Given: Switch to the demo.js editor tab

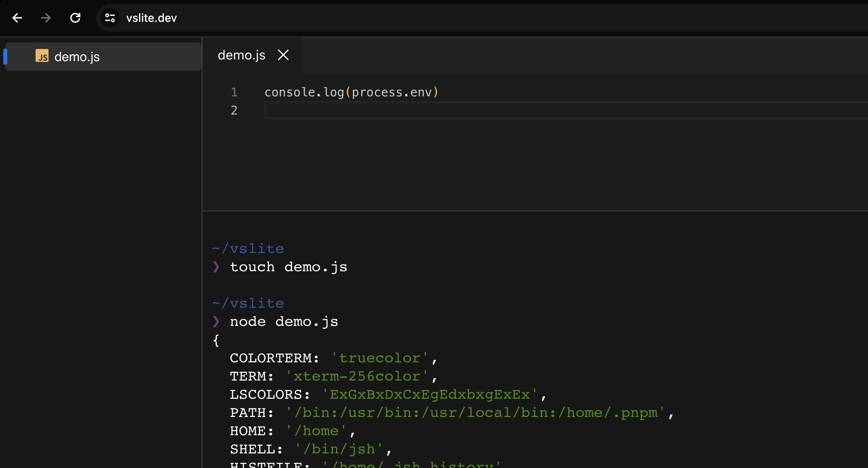Looking at the screenshot, I should (241, 55).
